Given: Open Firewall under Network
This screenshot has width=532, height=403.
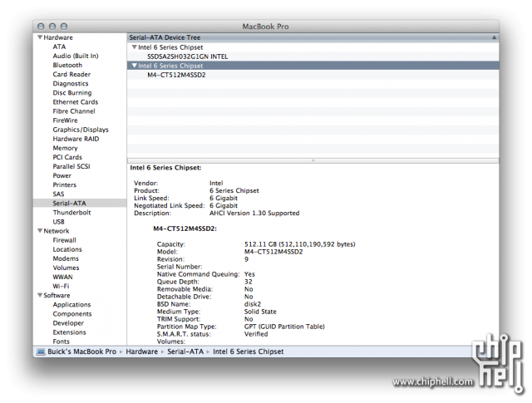Looking at the screenshot, I should click(65, 240).
